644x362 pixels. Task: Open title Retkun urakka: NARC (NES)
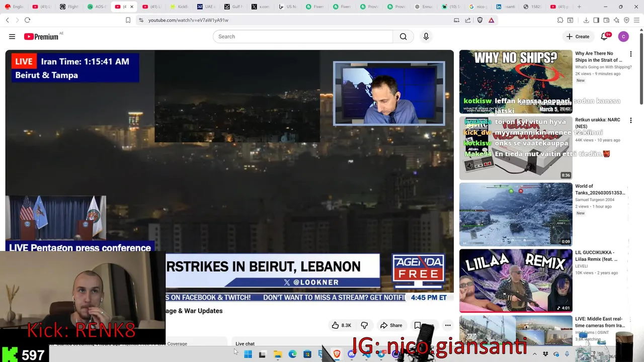pos(598,123)
